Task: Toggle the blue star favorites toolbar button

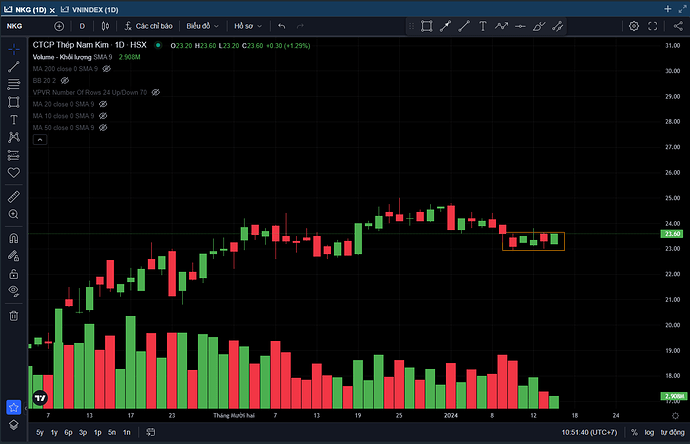Action: coord(14,407)
